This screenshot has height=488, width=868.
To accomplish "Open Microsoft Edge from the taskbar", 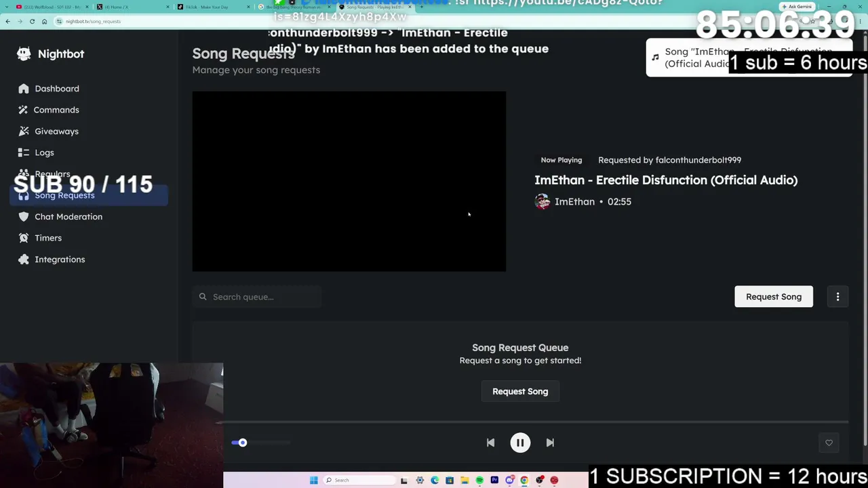I will [x=435, y=481].
